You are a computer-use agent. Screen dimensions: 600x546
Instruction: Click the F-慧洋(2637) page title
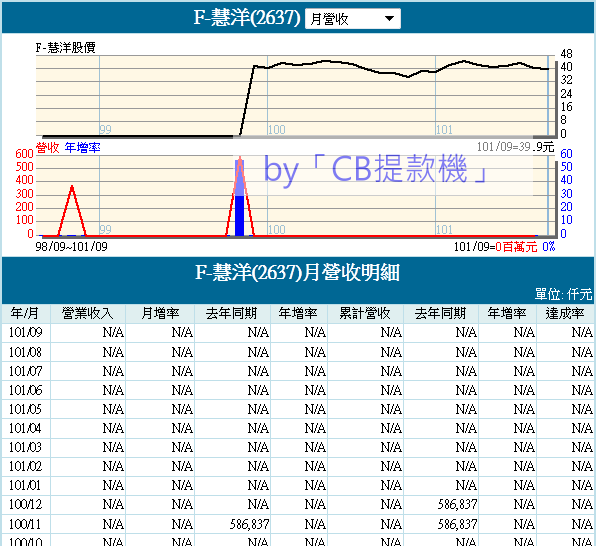tap(247, 18)
